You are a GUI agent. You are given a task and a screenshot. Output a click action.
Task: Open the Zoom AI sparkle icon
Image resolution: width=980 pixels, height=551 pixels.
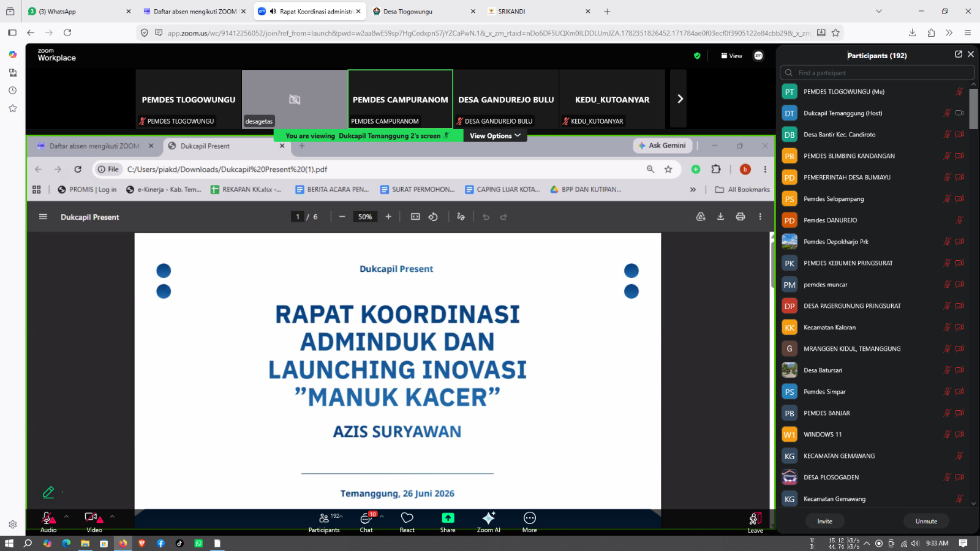click(x=489, y=518)
